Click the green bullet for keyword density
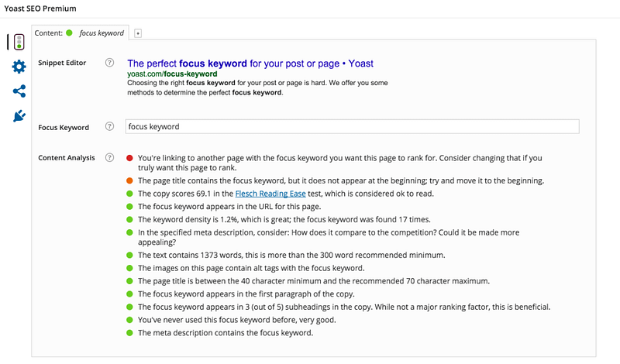This screenshot has height=364, width=620. tap(130, 219)
